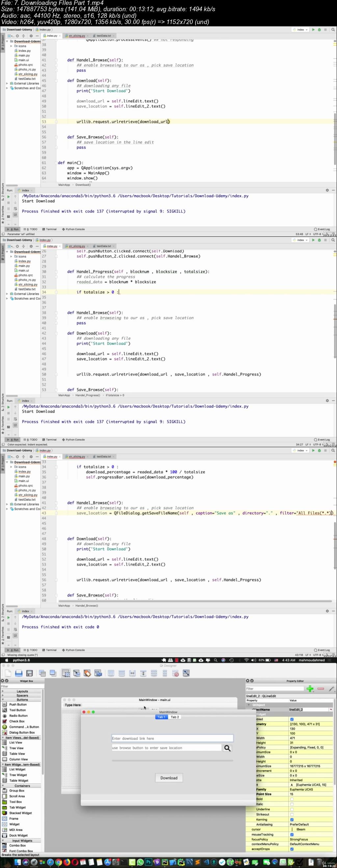Viewport: 337px width, 868px height.
Task: Toggle the Bold font checkbox
Action: point(292,799)
